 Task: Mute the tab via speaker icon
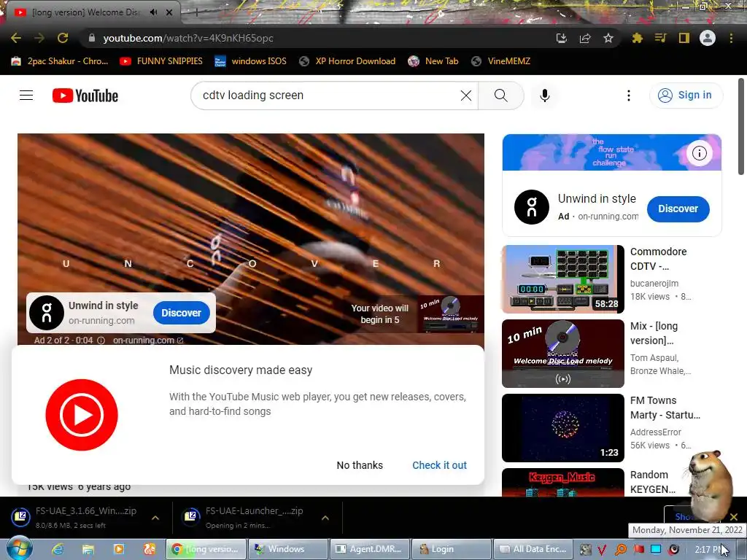pyautogui.click(x=153, y=12)
